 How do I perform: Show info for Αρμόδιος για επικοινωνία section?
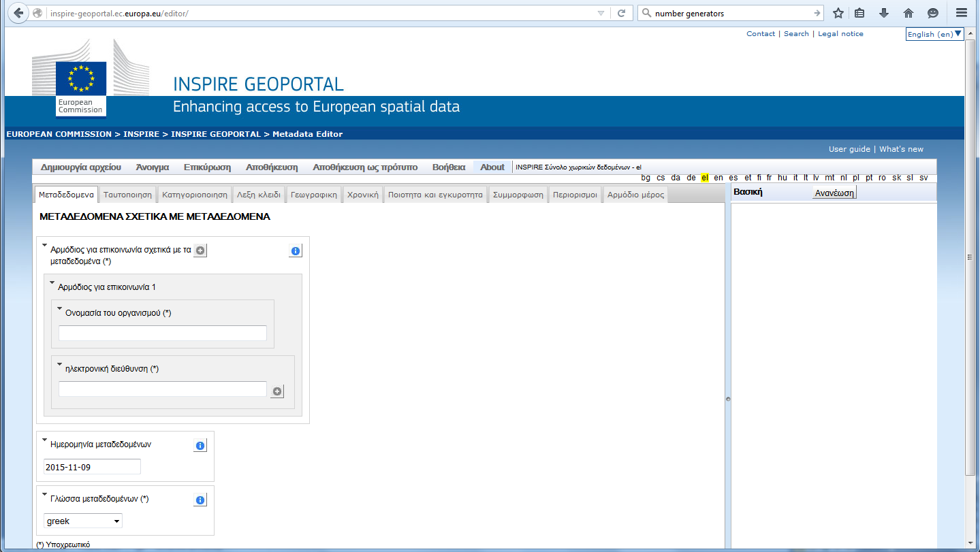[296, 251]
